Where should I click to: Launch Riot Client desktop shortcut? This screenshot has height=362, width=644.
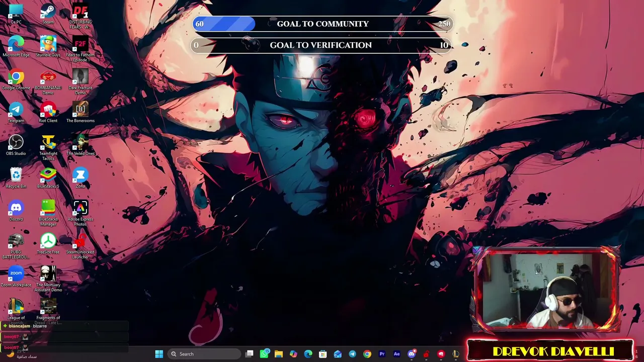(48, 113)
